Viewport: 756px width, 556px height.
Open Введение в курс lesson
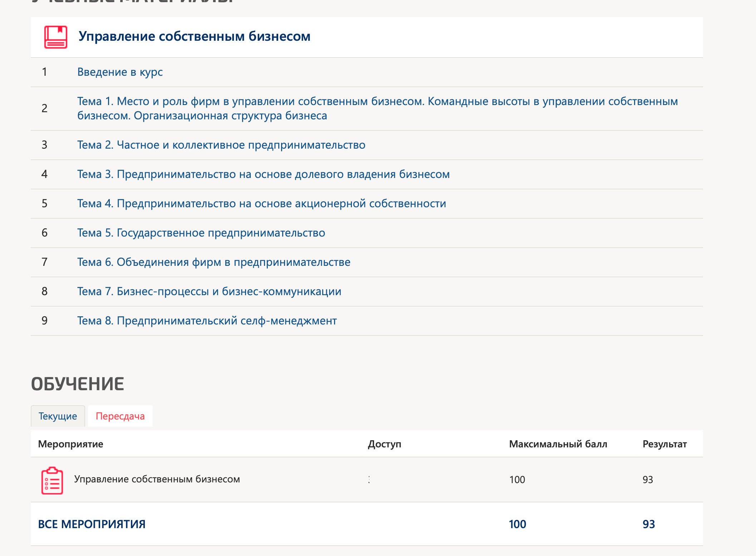[x=120, y=72]
